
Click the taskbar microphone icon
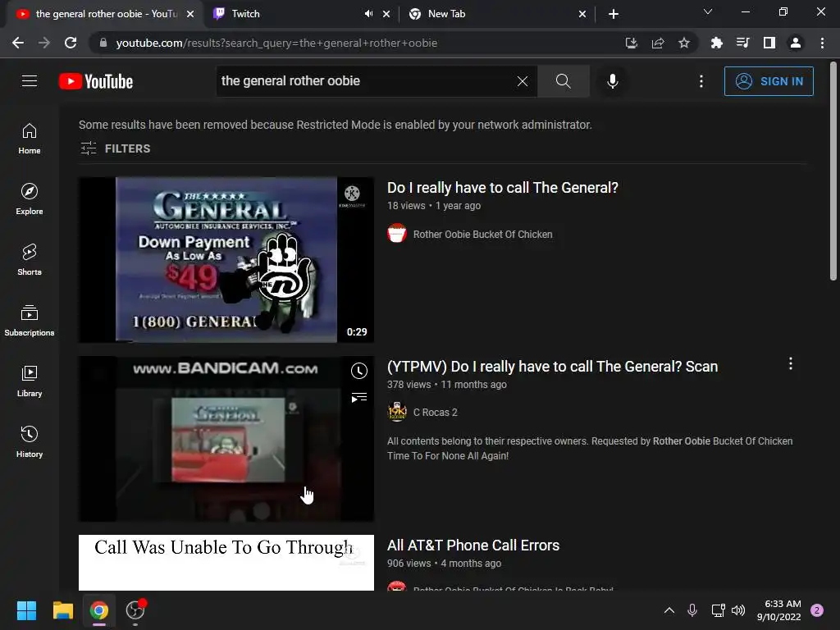(692, 610)
